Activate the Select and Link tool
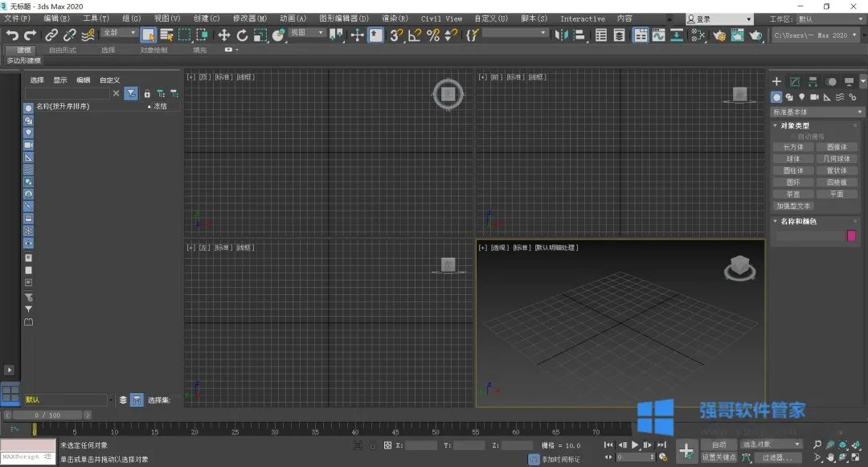 tap(51, 35)
